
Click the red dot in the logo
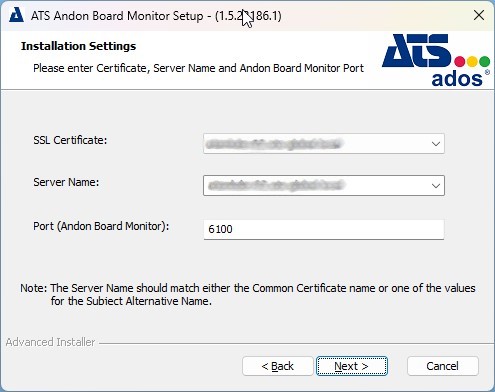(460, 61)
